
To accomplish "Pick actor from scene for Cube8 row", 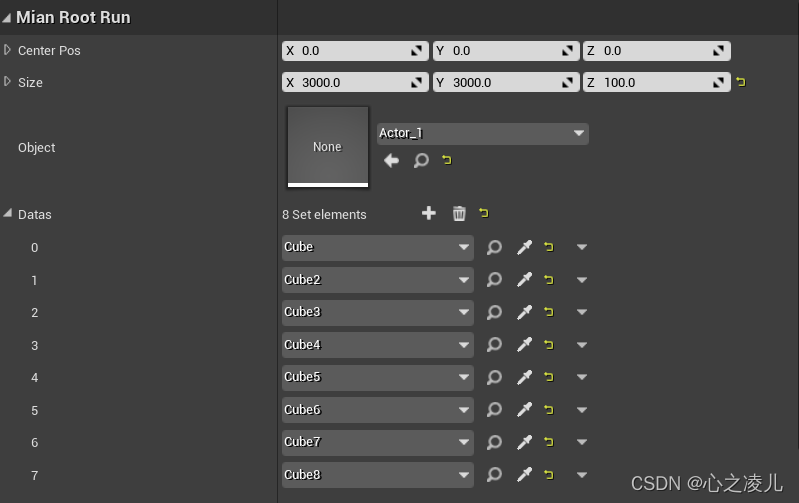I will [524, 475].
